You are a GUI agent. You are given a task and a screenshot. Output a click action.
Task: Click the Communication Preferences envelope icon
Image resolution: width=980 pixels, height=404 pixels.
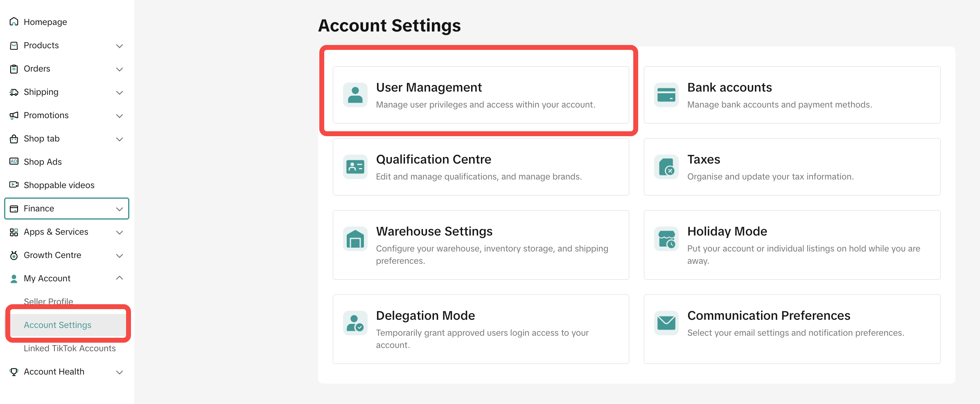point(666,323)
